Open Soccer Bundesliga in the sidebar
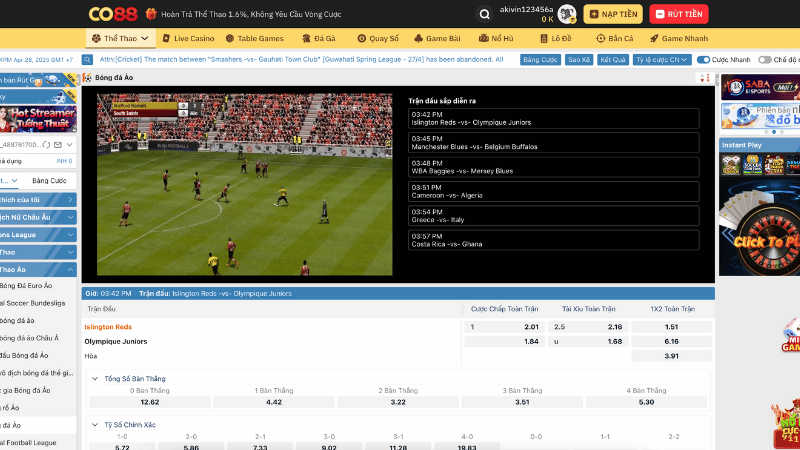The height and width of the screenshot is (450, 800). (x=33, y=303)
